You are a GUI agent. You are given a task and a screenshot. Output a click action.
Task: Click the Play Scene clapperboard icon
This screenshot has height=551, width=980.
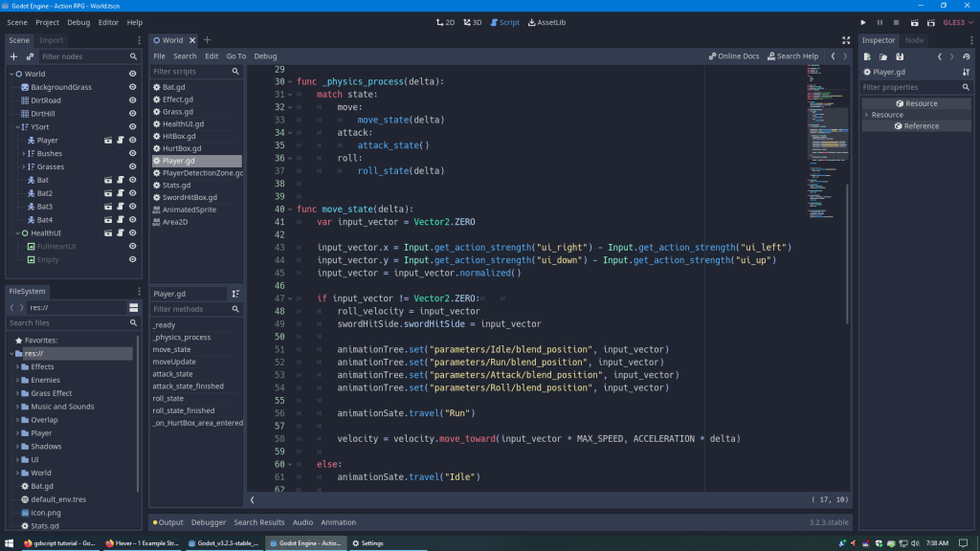pyautogui.click(x=915, y=22)
